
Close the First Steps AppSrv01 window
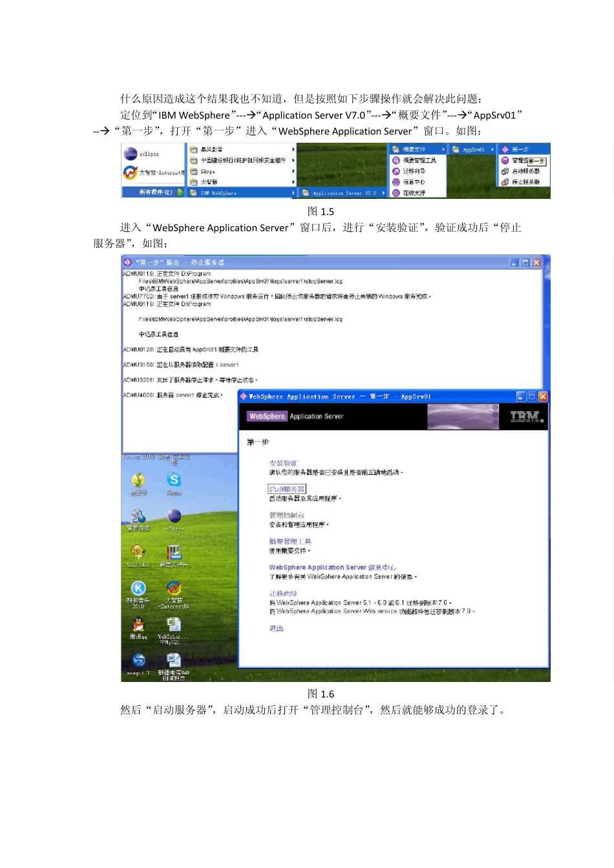pyautogui.click(x=543, y=397)
